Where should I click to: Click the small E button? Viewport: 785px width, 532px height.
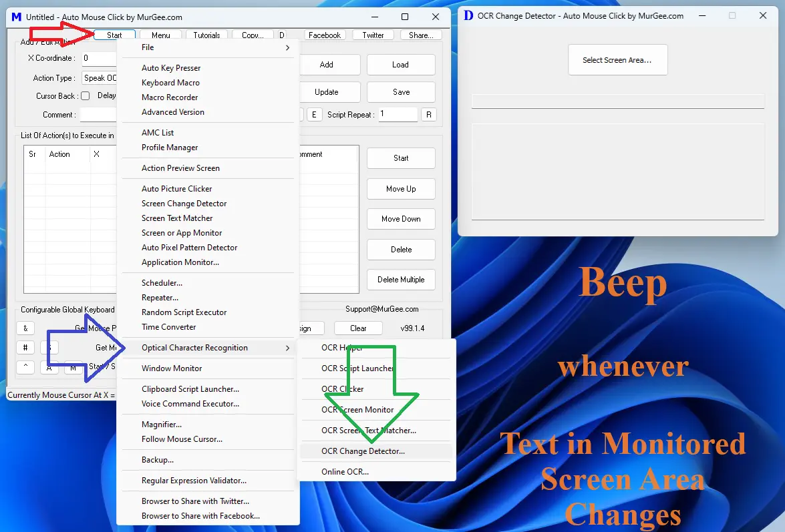coord(314,115)
